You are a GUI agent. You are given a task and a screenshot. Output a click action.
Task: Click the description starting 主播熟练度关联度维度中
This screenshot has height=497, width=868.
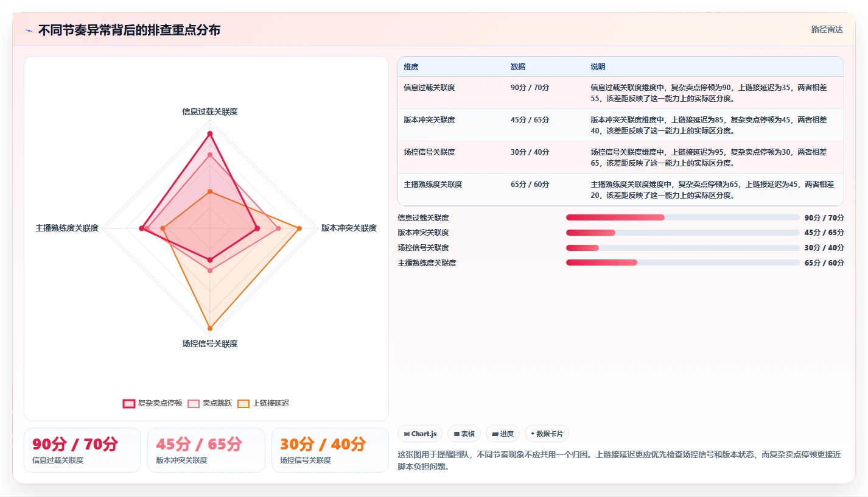(712, 189)
